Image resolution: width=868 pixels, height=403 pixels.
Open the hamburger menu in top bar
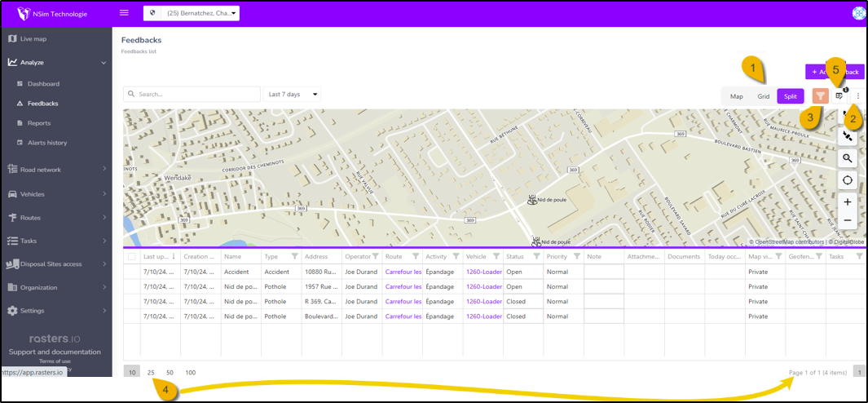click(x=124, y=13)
